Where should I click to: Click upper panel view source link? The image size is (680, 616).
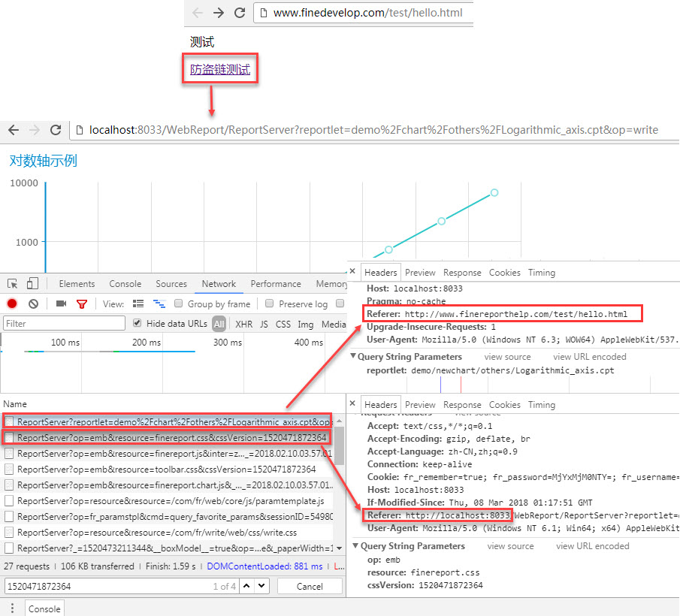point(507,357)
